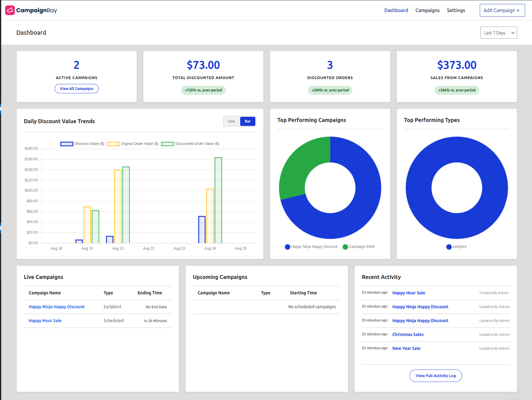Switch chart to Line view

(x=231, y=121)
